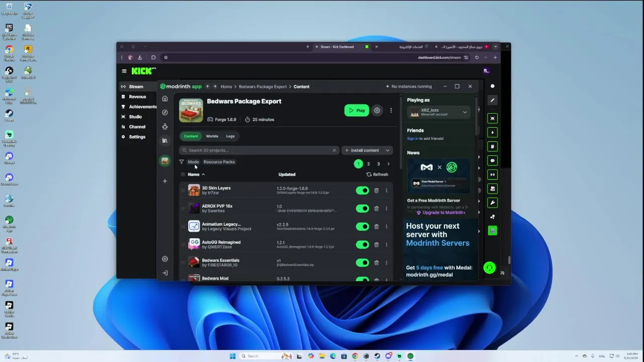
Task: Click the Install content button
Action: tap(362, 150)
